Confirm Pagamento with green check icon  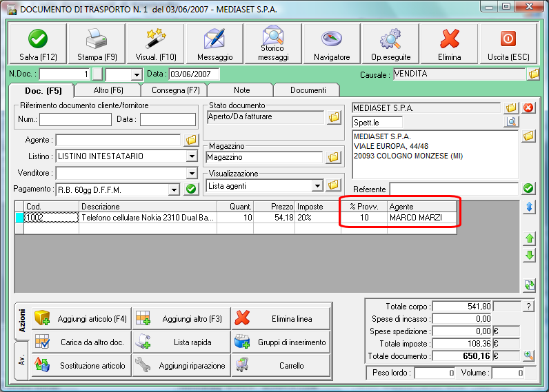click(x=191, y=189)
